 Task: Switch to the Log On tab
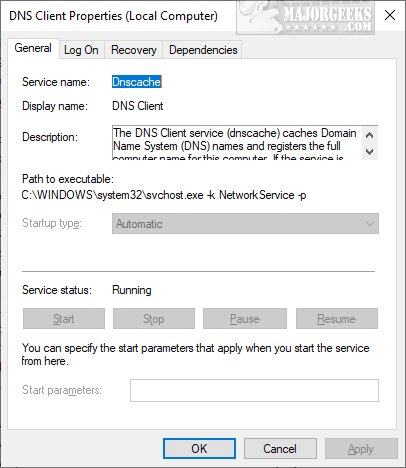point(81,50)
